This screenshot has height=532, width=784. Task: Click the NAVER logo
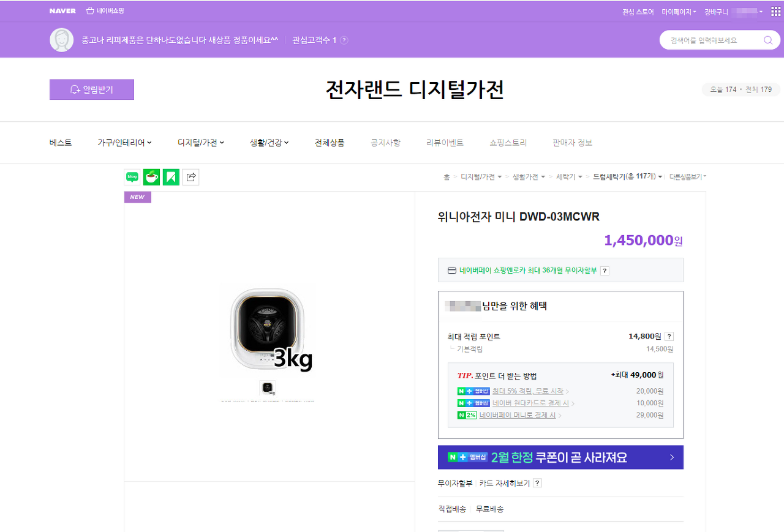[62, 11]
